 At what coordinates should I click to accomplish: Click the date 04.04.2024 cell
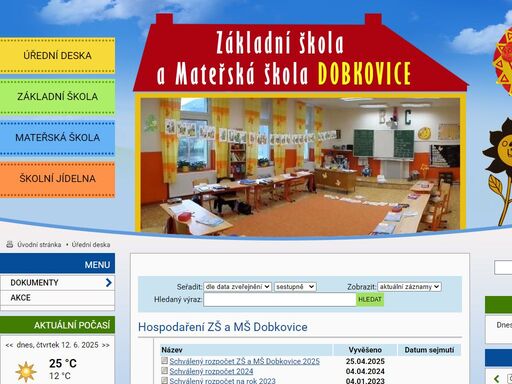coord(365,371)
